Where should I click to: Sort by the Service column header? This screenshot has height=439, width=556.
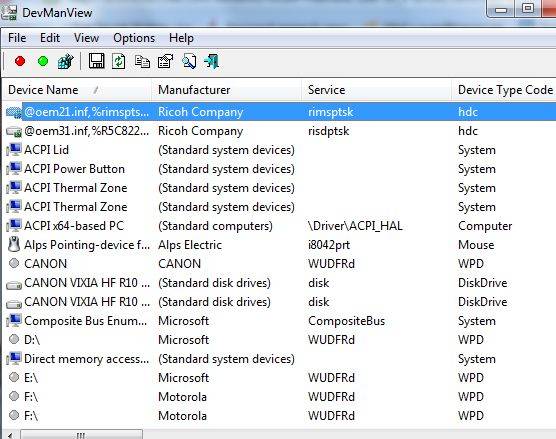click(376, 90)
